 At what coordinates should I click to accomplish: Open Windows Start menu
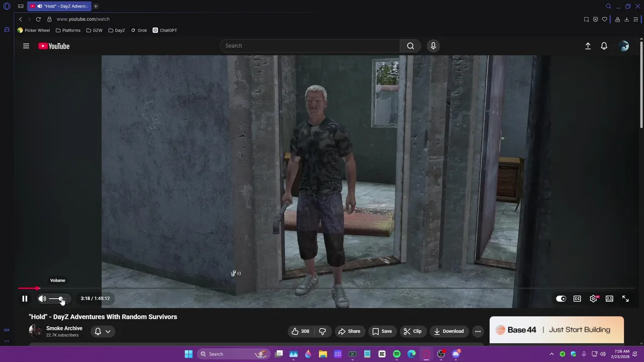188,354
